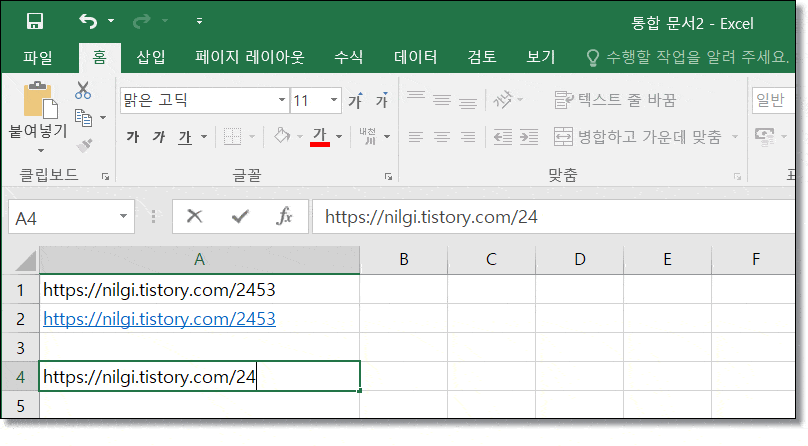
Task: Cut selection with the scissors icon
Action: point(83,90)
